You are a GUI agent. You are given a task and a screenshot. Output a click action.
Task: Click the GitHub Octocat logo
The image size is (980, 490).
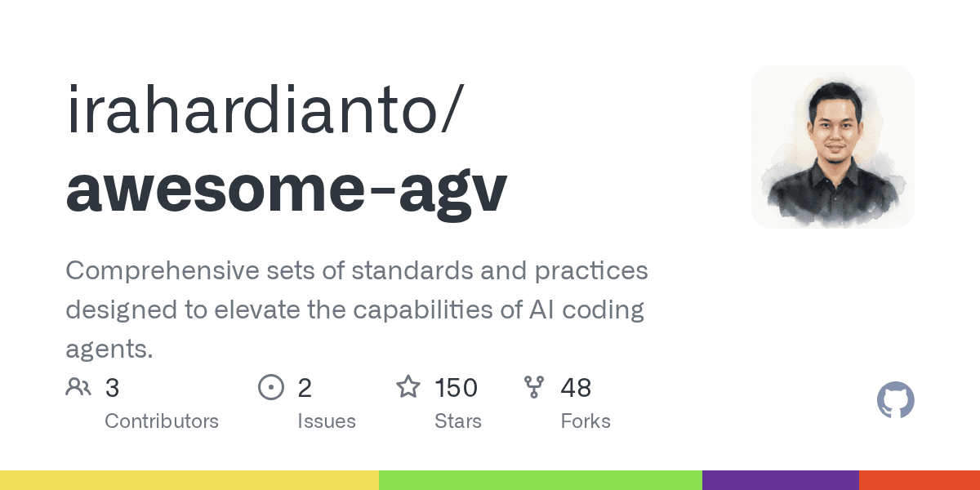pyautogui.click(x=895, y=401)
